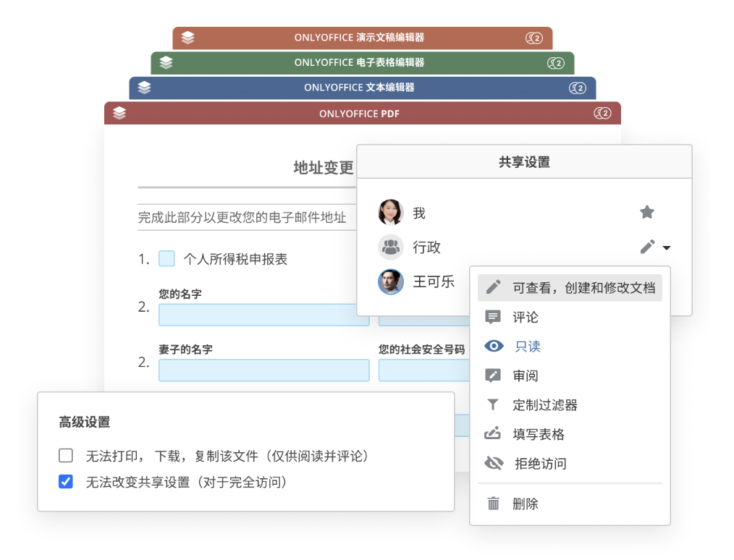Click the funnel icon beside 定制过滤器

pos(492,404)
